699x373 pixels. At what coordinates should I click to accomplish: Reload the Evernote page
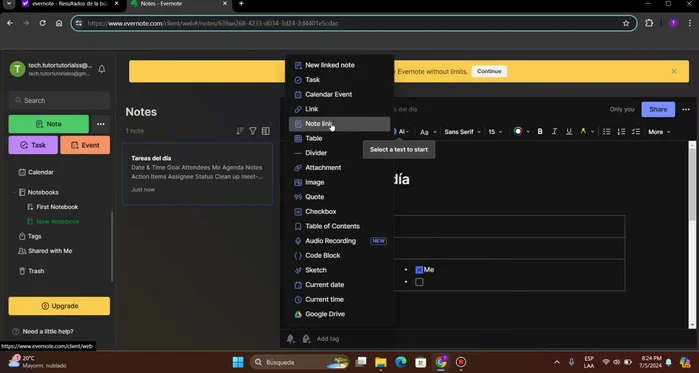[42, 23]
